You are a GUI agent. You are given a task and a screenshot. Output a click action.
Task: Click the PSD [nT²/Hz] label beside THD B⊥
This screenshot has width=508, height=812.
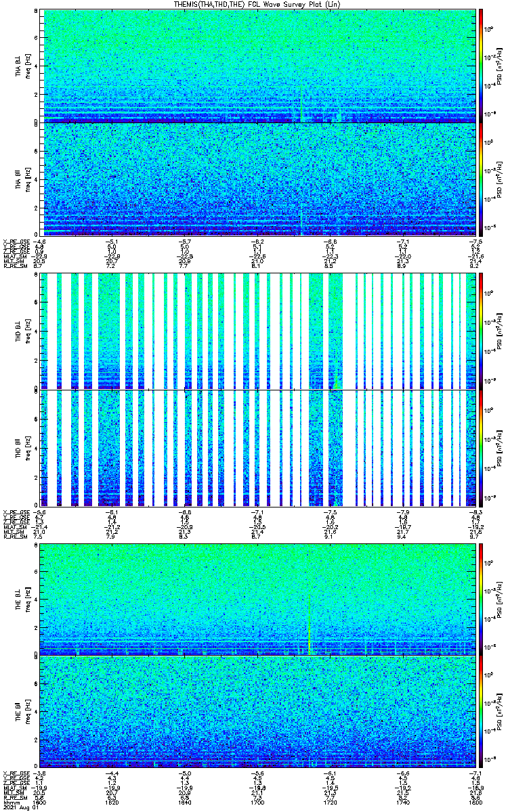pyautogui.click(x=501, y=331)
